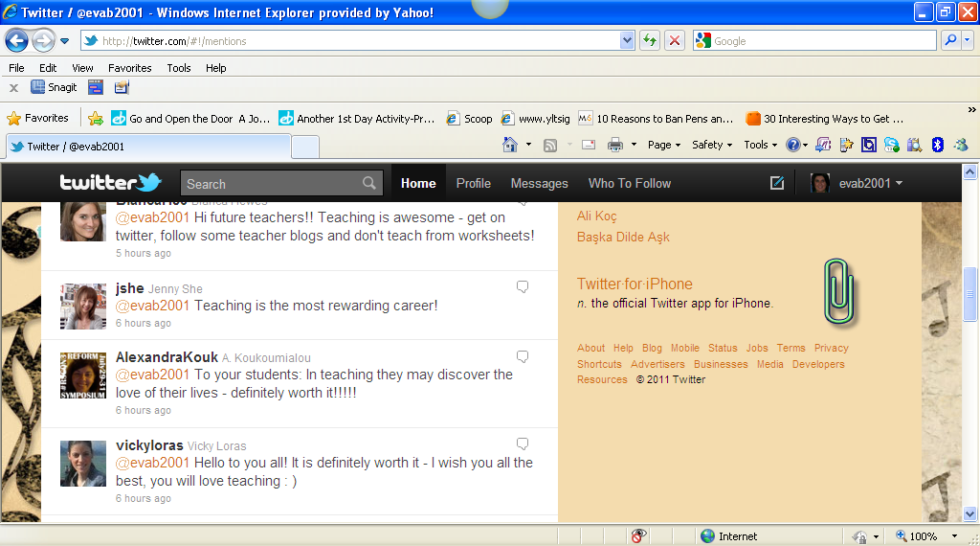Click the Snagit capture profile icon
Image resolution: width=980 pixels, height=546 pixels.
pyautogui.click(x=122, y=87)
